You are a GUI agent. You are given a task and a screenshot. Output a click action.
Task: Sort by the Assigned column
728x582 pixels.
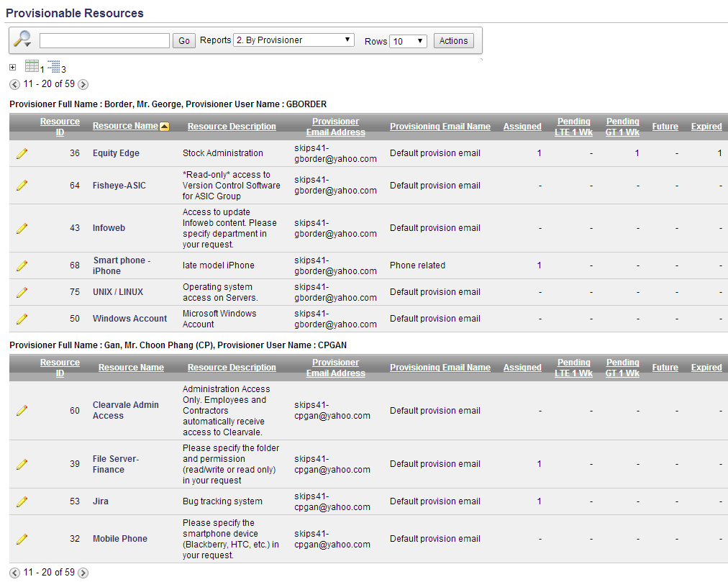[522, 126]
